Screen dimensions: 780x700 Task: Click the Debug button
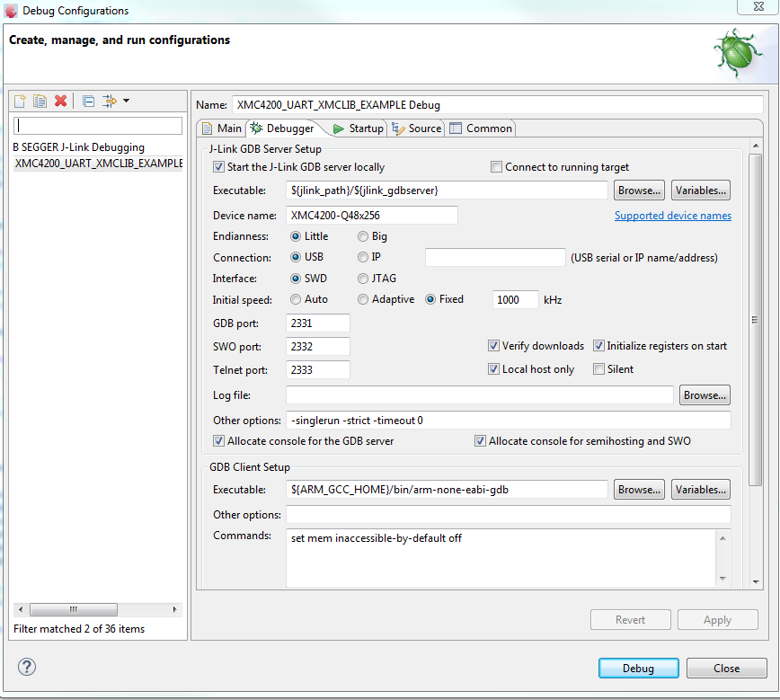coord(638,669)
